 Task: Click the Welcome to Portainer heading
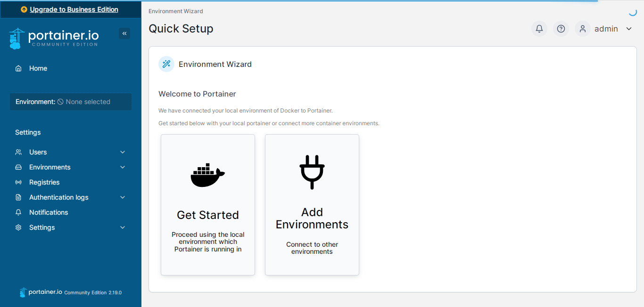coord(197,94)
